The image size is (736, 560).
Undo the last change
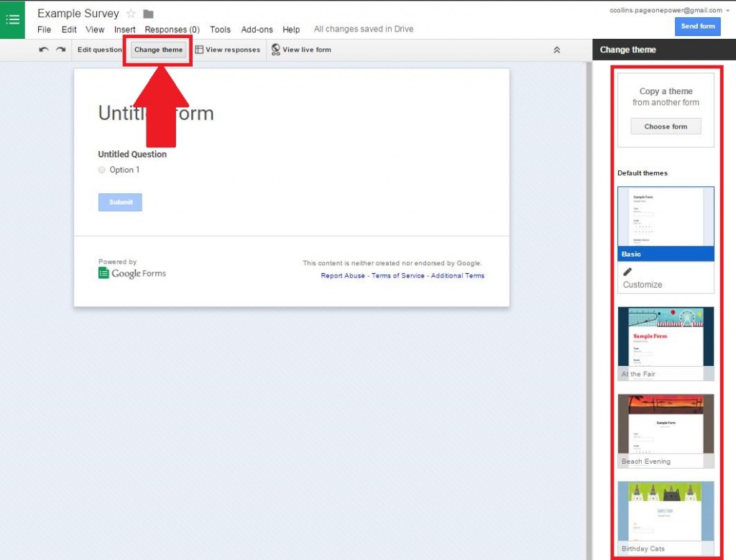coord(43,50)
